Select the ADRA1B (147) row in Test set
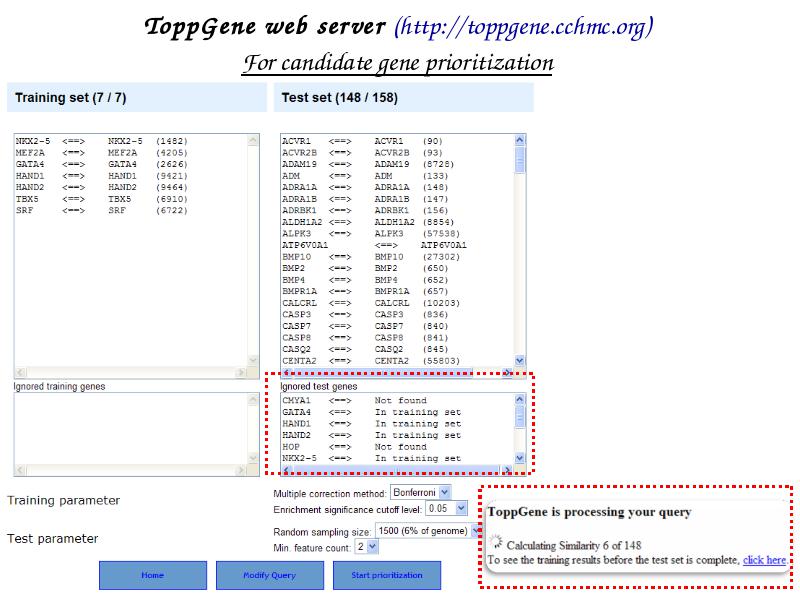Screen dimensions: 800x600 (x=365, y=199)
